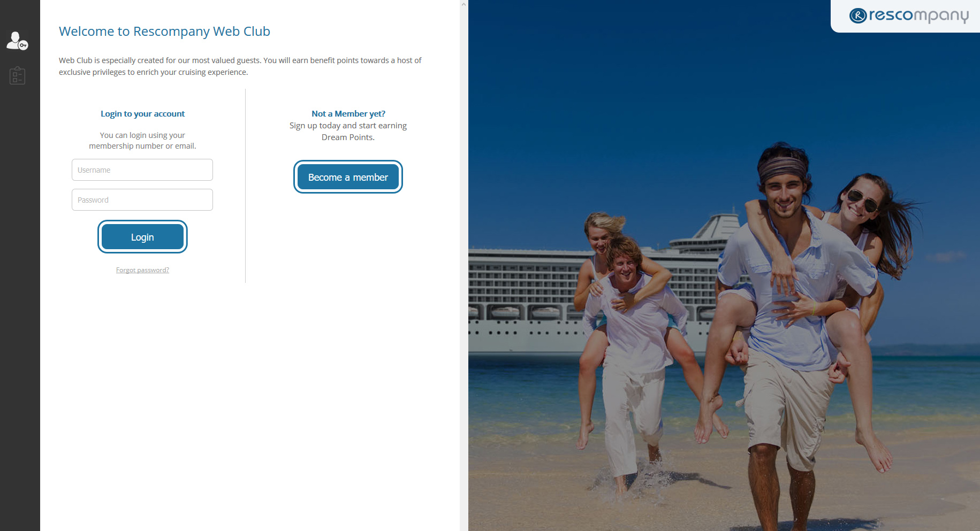Open the Forgot password? link
The height and width of the screenshot is (531, 980).
click(142, 270)
